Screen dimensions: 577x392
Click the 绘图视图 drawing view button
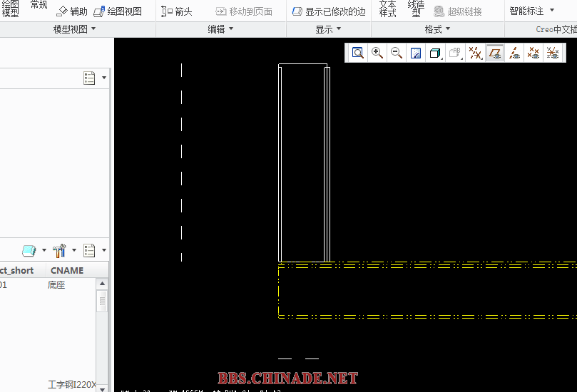tap(118, 11)
